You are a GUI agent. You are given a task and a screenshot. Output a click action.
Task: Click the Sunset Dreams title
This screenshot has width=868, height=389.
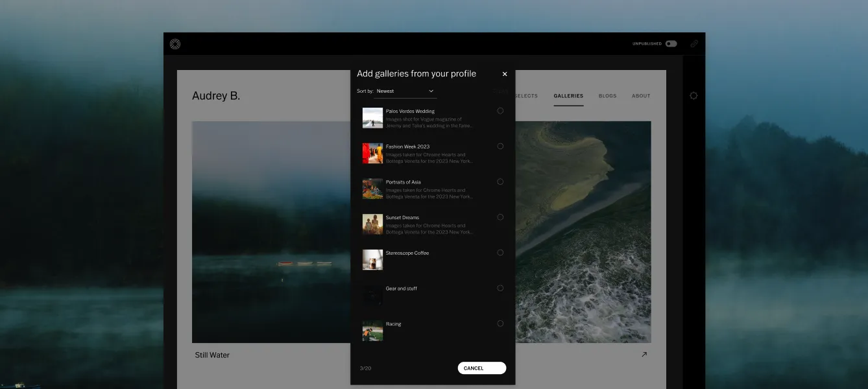point(402,218)
